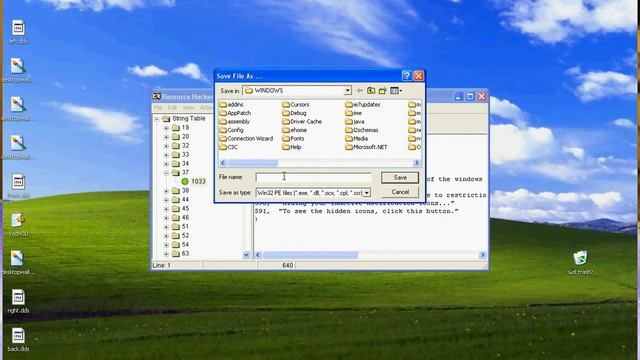Create a new folder in the save dialog
This screenshot has width=640, height=360.
point(382,91)
